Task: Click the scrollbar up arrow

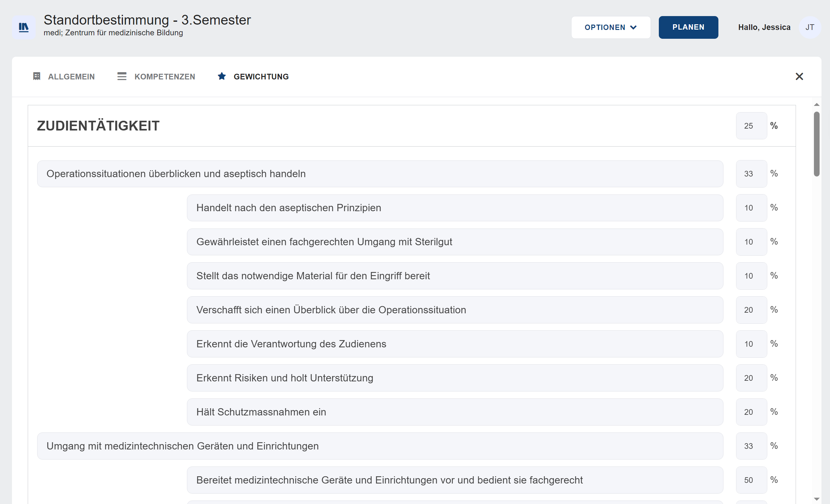Action: point(816,105)
